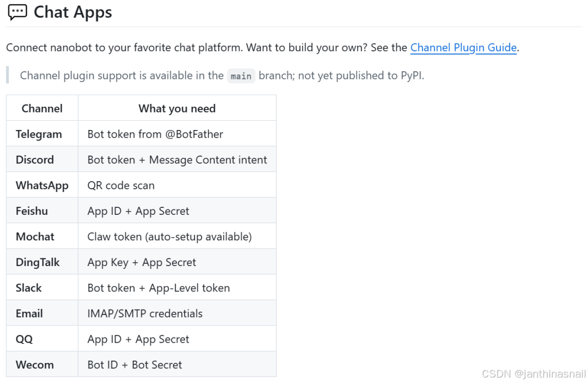Click the 'Channel' column header

42,108
